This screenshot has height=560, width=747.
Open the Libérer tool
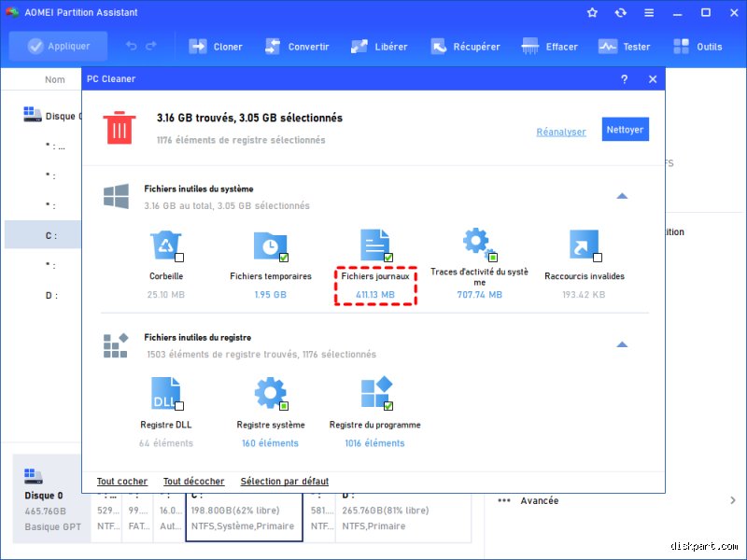379,46
